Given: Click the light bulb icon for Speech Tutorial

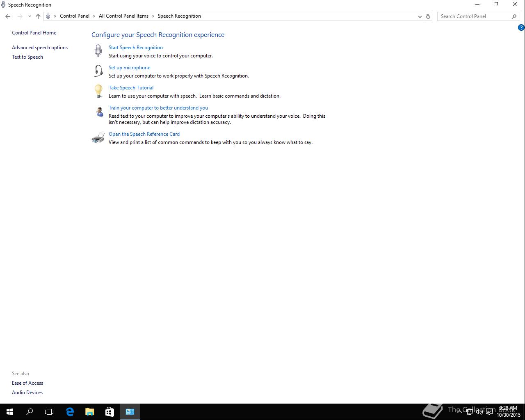Looking at the screenshot, I should [98, 91].
